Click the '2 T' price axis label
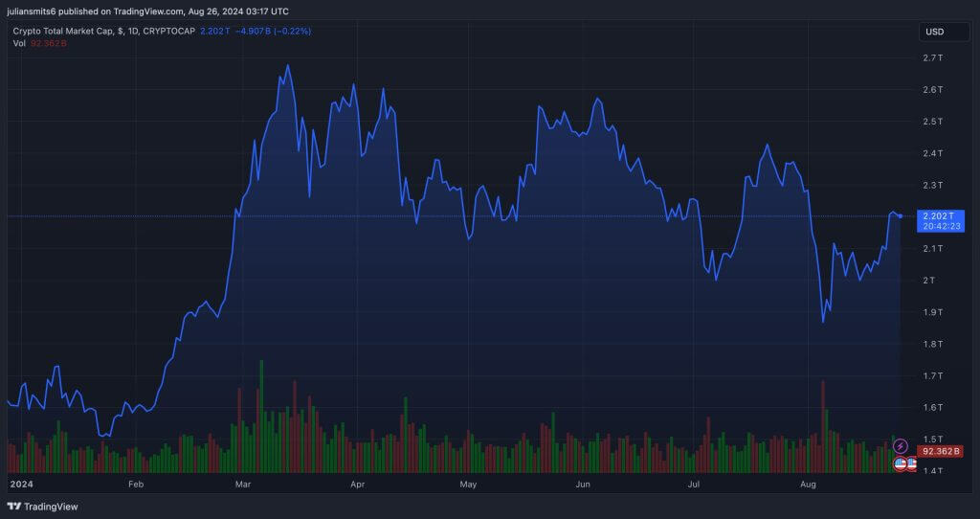This screenshot has height=519, width=980. [928, 281]
